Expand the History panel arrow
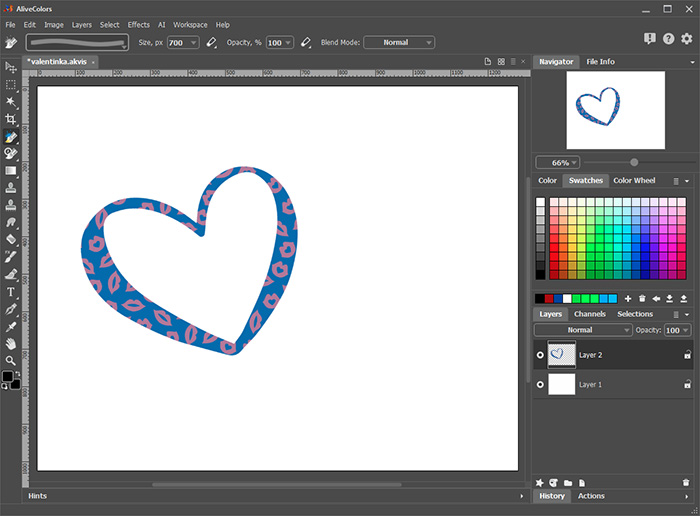Image resolution: width=700 pixels, height=516 pixels. tap(687, 496)
